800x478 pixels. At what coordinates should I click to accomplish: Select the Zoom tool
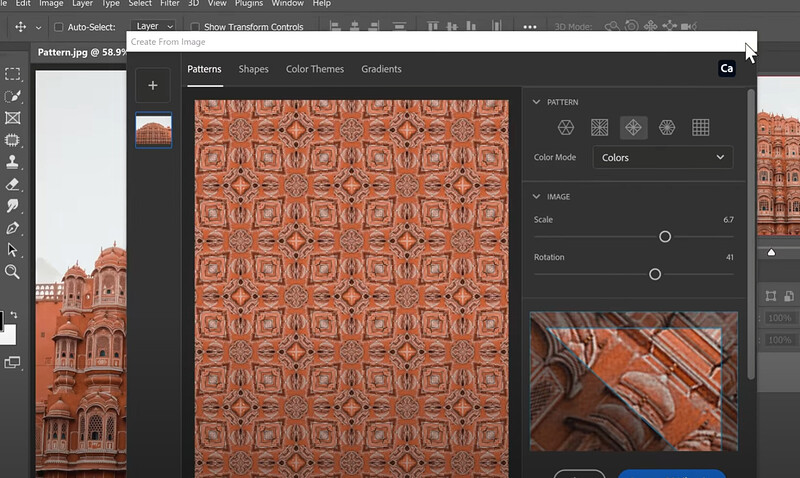coord(13,271)
